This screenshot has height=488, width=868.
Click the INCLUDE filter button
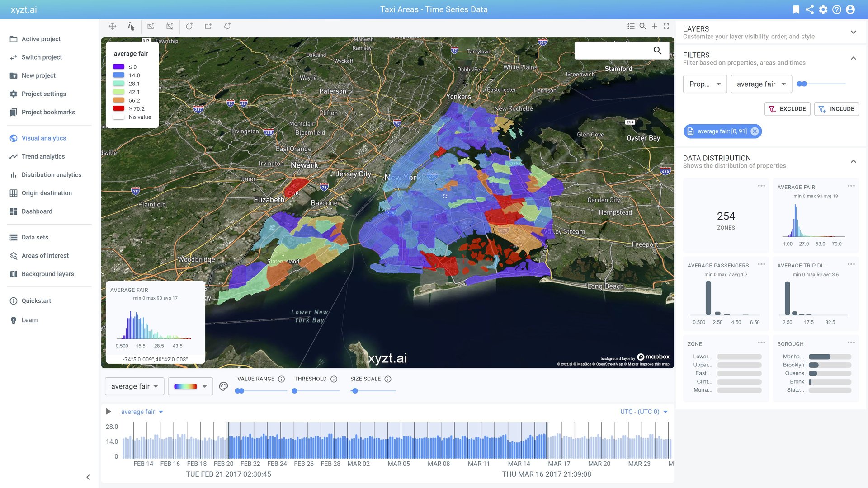[836, 109]
